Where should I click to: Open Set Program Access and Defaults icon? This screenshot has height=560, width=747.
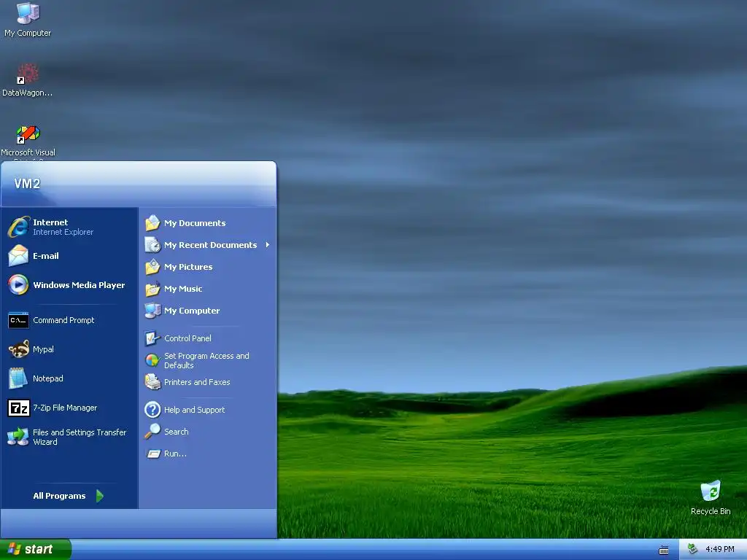point(152,360)
